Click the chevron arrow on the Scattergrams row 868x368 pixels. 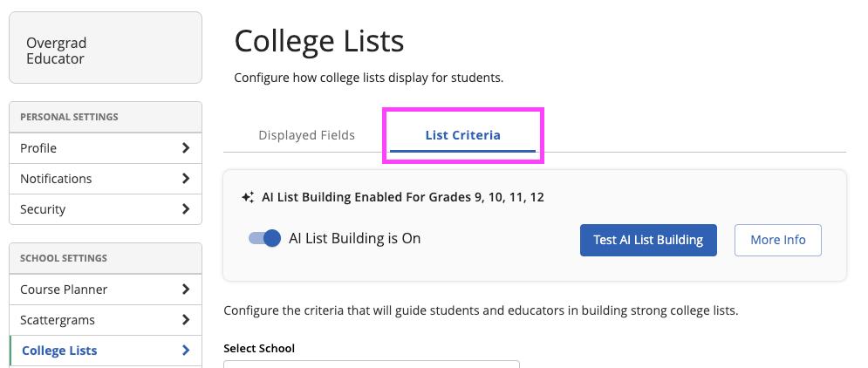185,320
